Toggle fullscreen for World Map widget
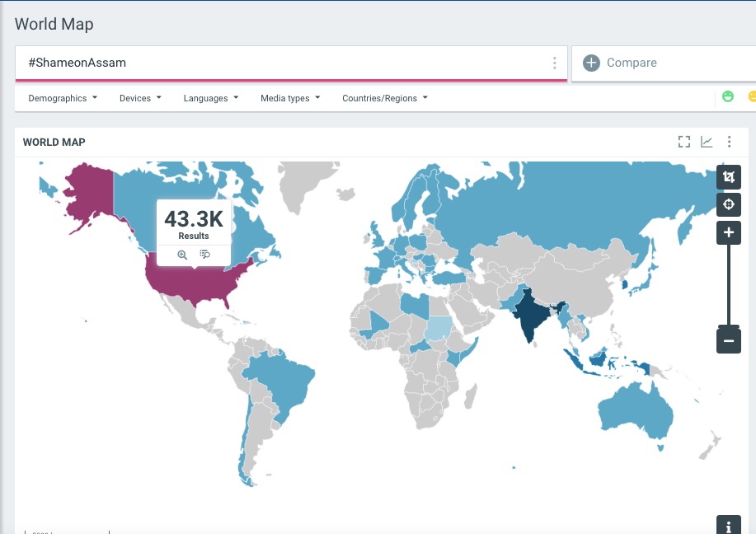 pyautogui.click(x=683, y=142)
